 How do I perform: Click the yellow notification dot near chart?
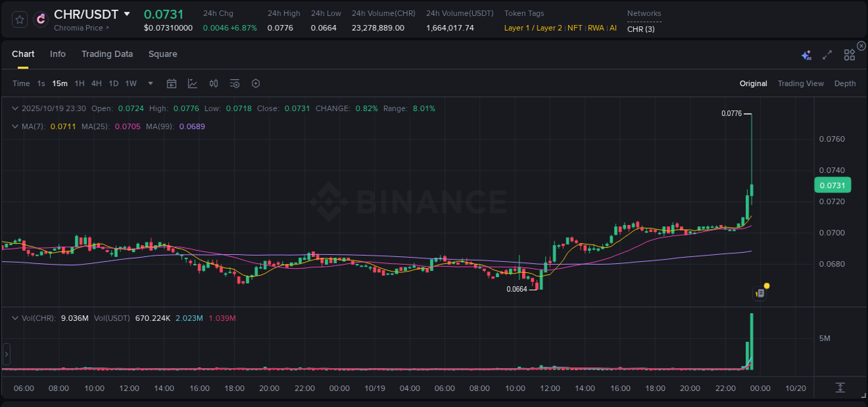tap(765, 285)
